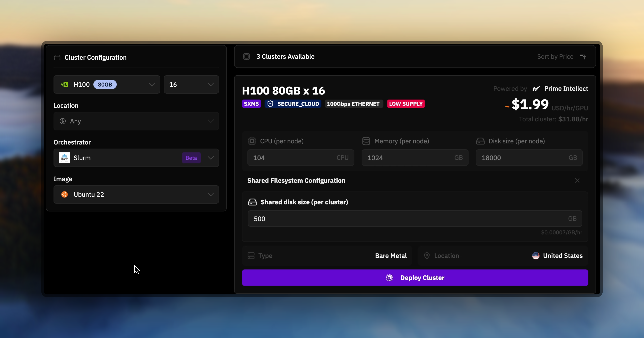Click the Sort by Price control
The width and height of the screenshot is (644, 338).
tap(555, 57)
